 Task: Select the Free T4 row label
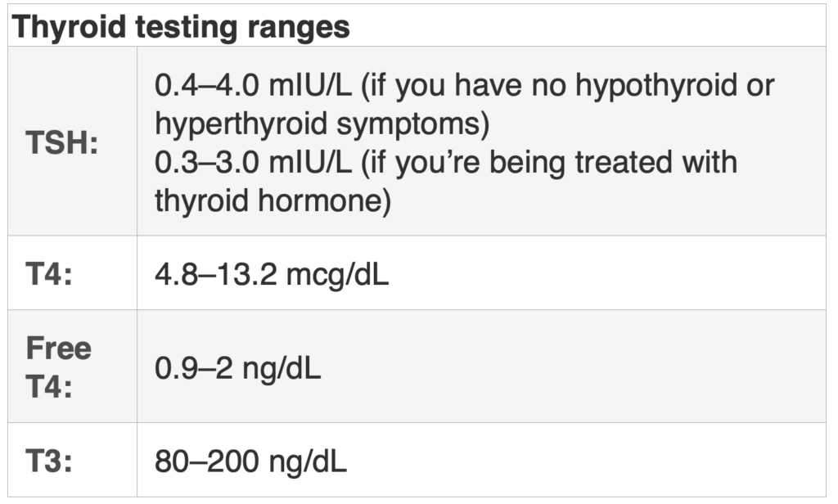click(59, 367)
